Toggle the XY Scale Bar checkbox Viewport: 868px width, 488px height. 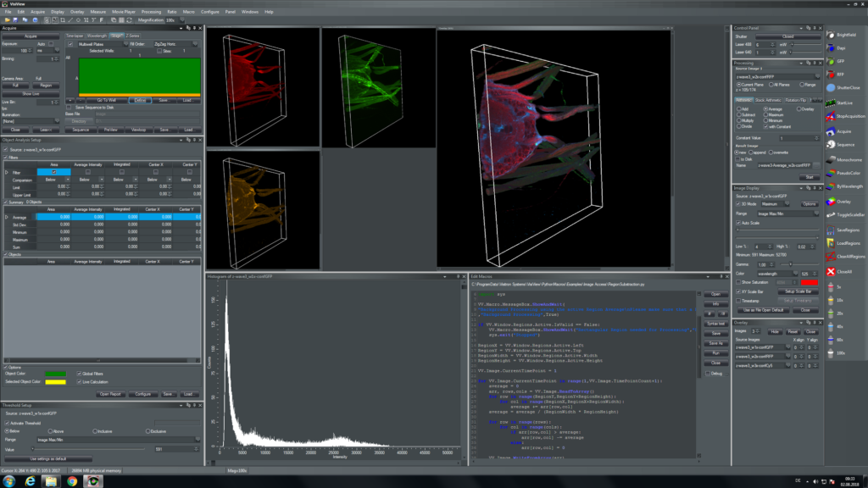click(x=738, y=291)
